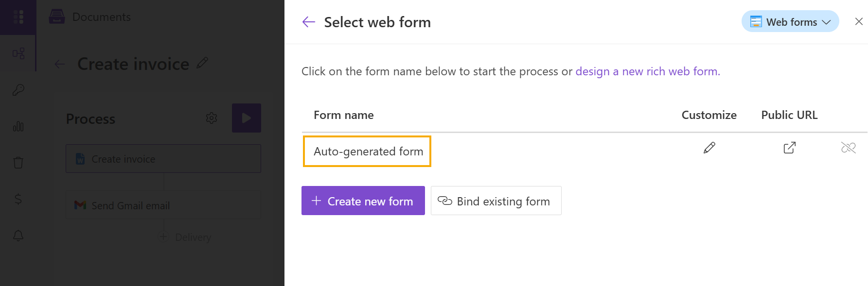Open billing via the dollar sign icon

[18, 199]
